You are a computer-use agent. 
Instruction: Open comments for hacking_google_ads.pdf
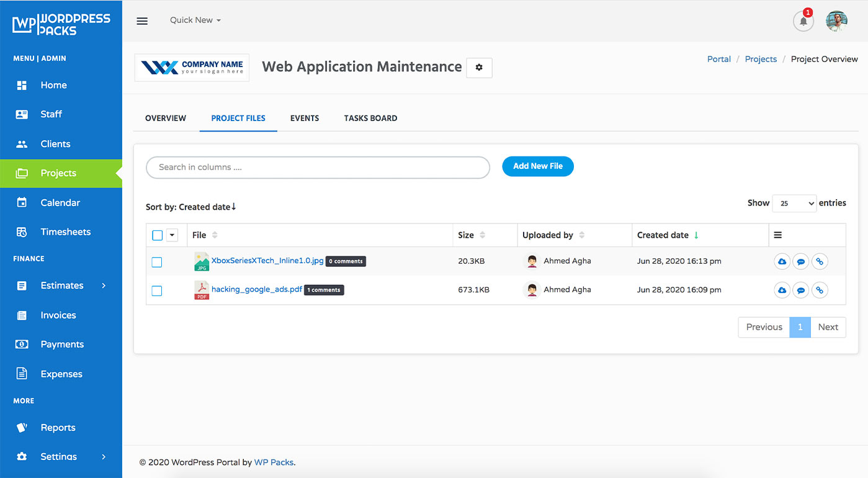pyautogui.click(x=800, y=290)
